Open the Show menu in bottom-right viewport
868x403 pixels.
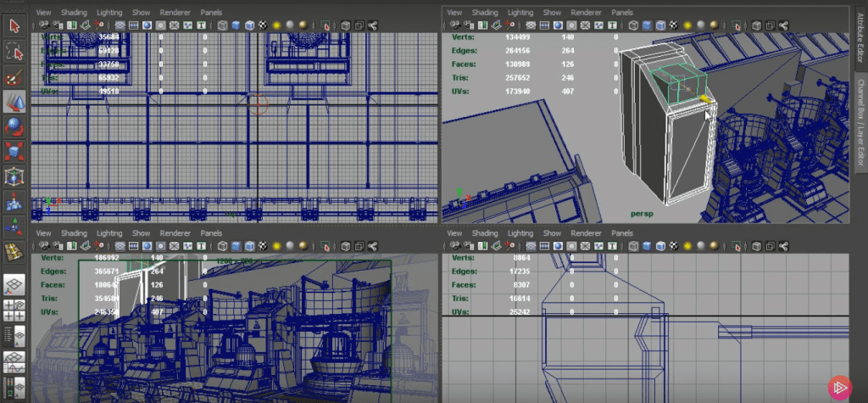point(552,233)
